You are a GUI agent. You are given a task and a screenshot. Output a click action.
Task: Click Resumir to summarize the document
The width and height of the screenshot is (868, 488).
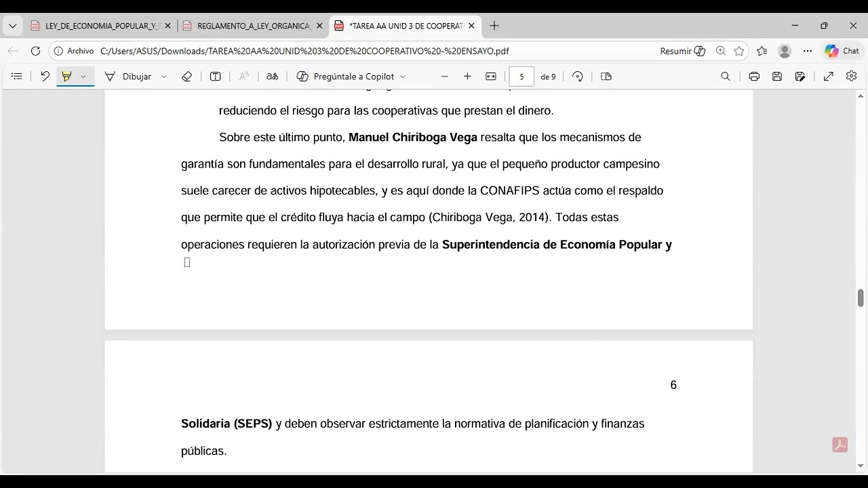(683, 51)
